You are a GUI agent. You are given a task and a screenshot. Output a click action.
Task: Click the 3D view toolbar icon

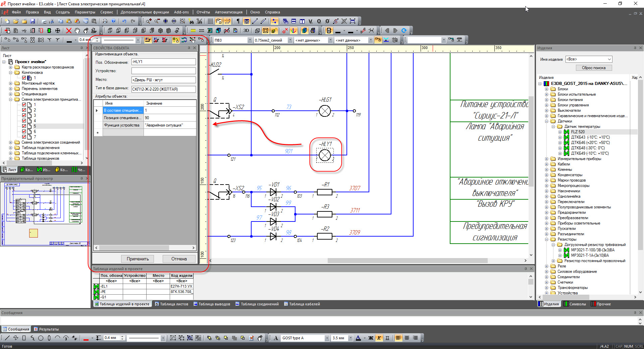point(246,31)
